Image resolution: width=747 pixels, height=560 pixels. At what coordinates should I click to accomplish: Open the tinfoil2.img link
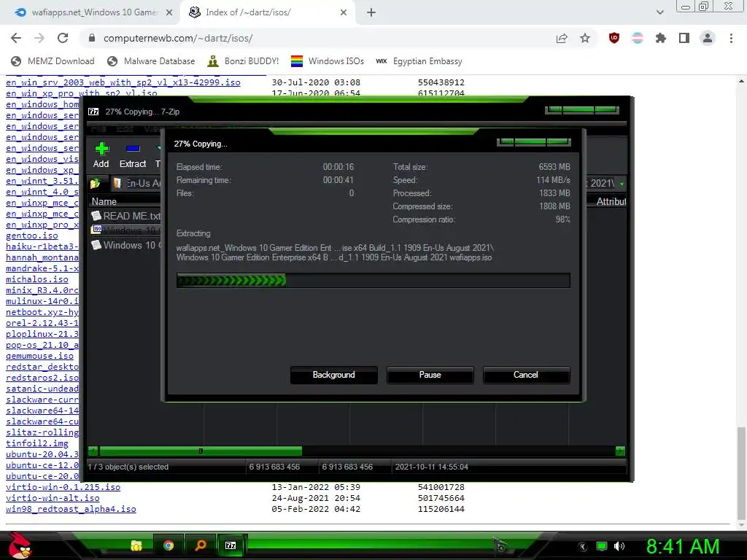click(37, 443)
